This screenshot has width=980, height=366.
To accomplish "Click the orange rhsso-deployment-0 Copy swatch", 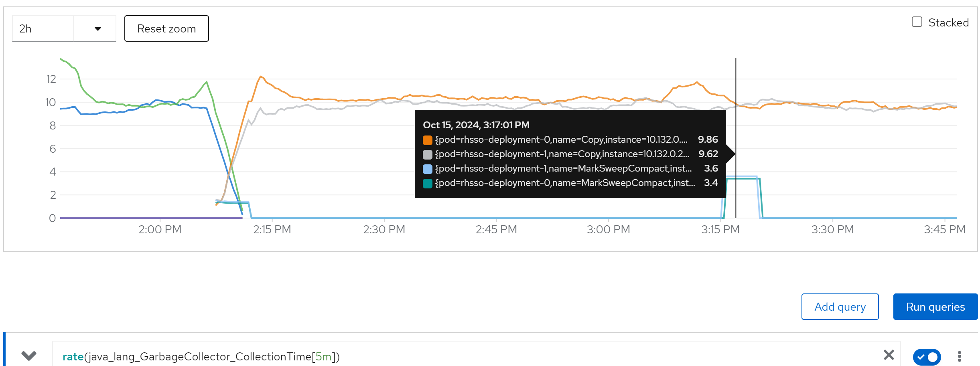I will pyautogui.click(x=427, y=140).
